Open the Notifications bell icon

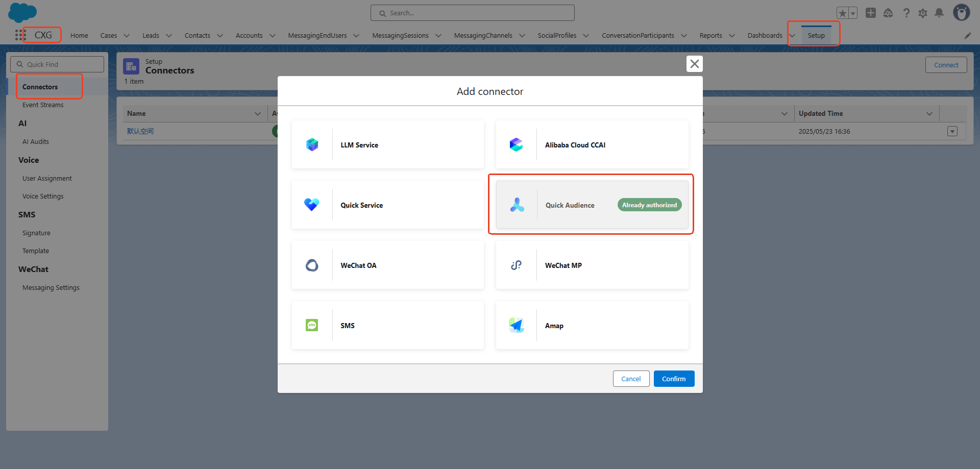pyautogui.click(x=939, y=13)
